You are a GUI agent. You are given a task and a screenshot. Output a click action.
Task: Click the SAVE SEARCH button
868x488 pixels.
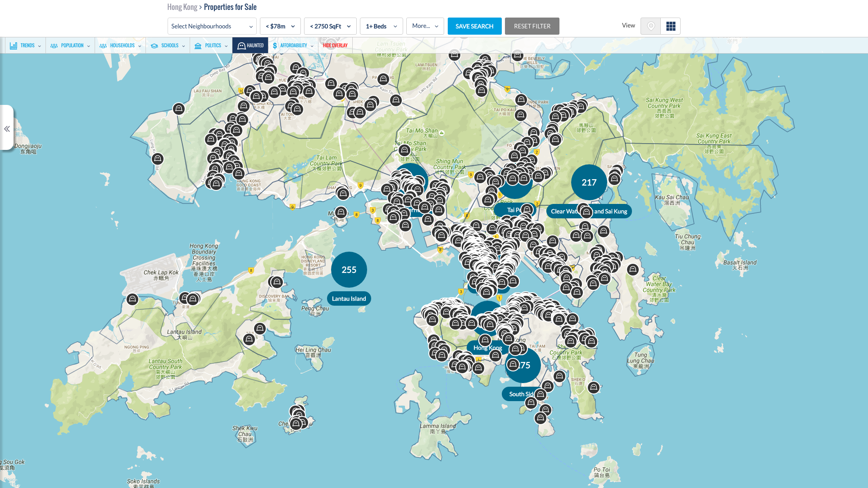point(474,26)
